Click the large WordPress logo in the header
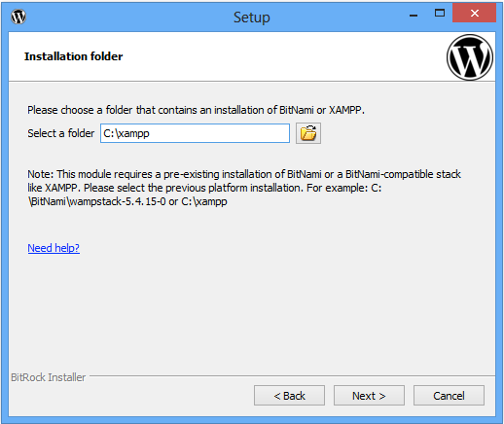 click(x=470, y=57)
